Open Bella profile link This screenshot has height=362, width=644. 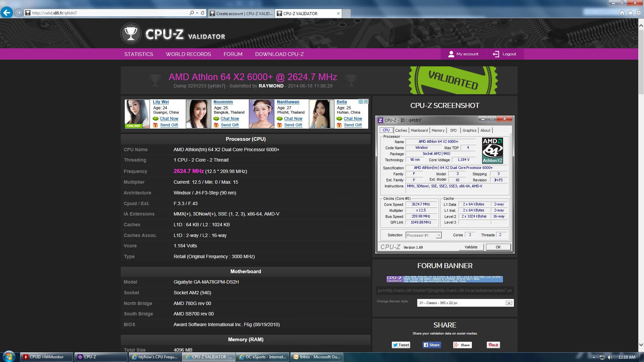coord(341,102)
